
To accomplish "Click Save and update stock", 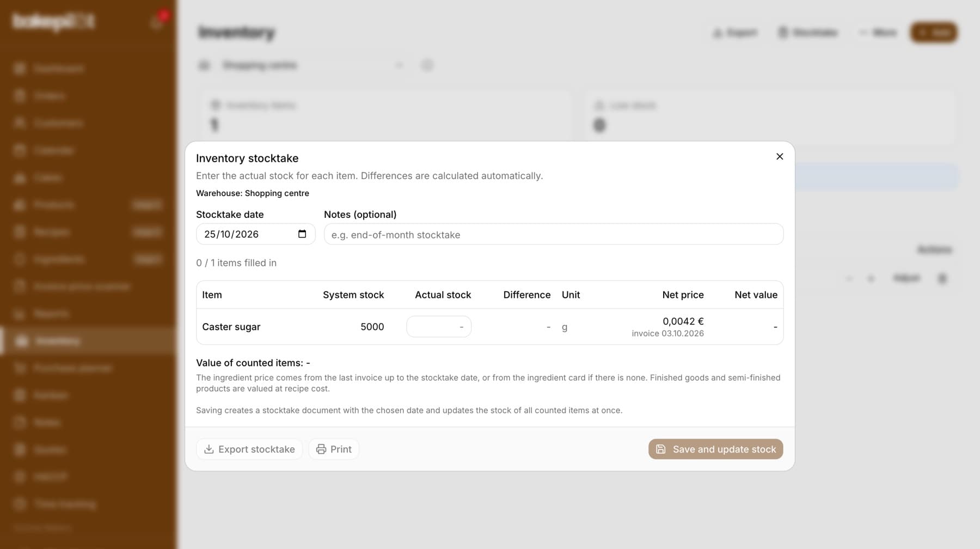I will (715, 449).
